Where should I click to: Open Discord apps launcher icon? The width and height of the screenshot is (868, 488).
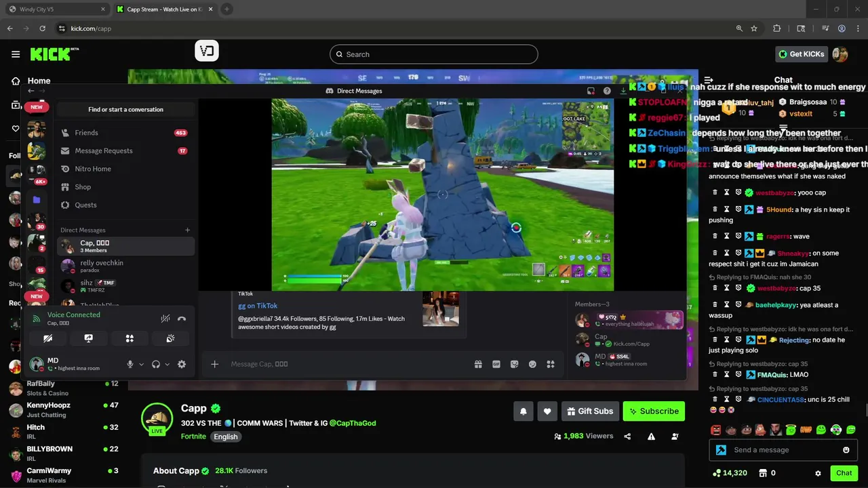pos(551,364)
